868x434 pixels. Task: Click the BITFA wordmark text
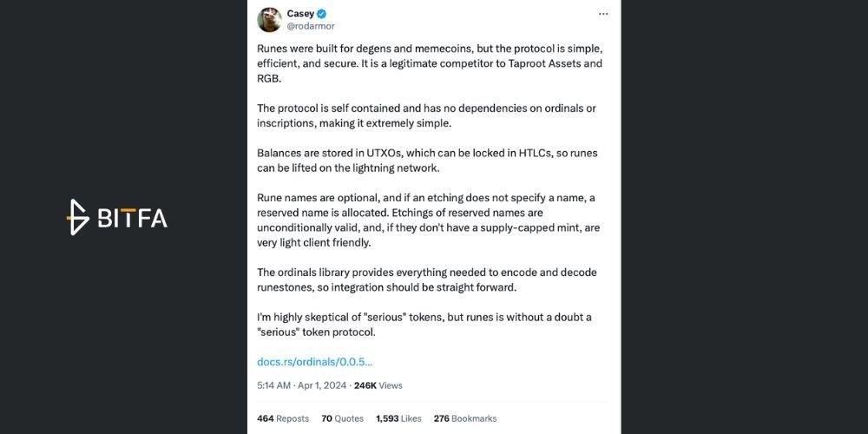pos(132,218)
